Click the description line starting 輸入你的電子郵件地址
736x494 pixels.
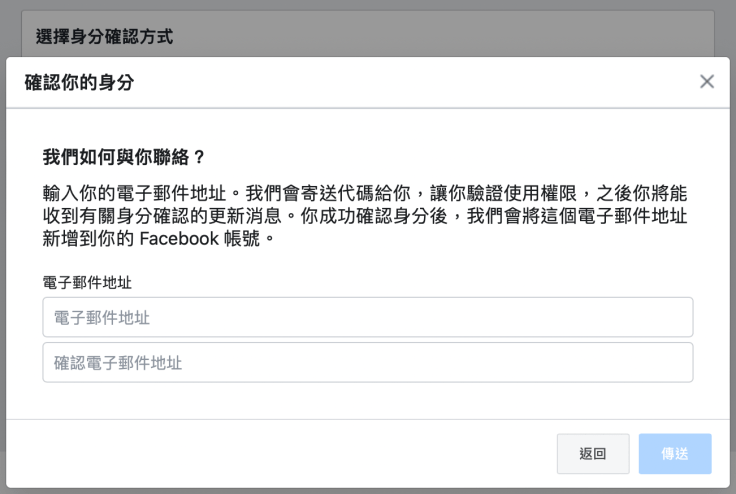pos(364,191)
